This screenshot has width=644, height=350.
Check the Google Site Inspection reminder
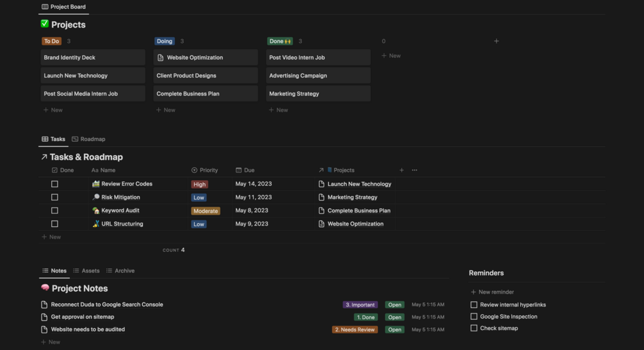point(474,316)
